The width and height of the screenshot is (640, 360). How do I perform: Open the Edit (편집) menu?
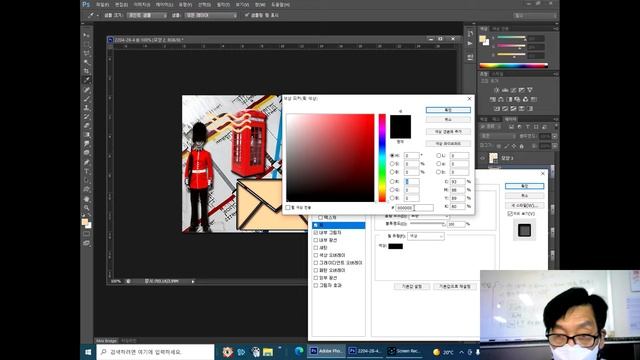pos(121,4)
